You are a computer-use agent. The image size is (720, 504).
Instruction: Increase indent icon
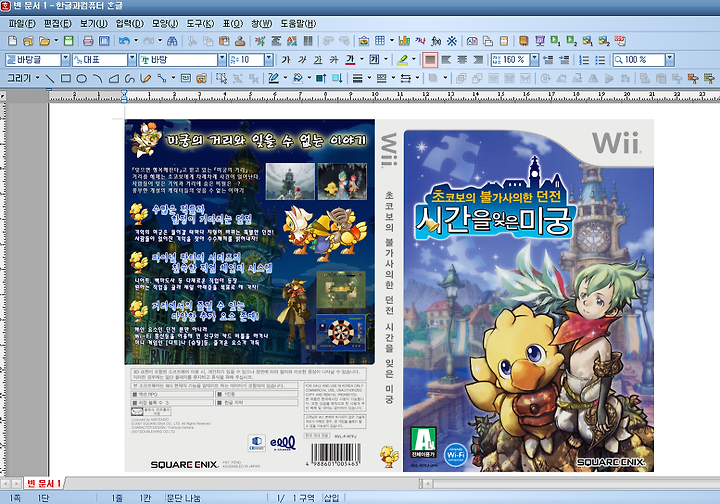[x=564, y=60]
